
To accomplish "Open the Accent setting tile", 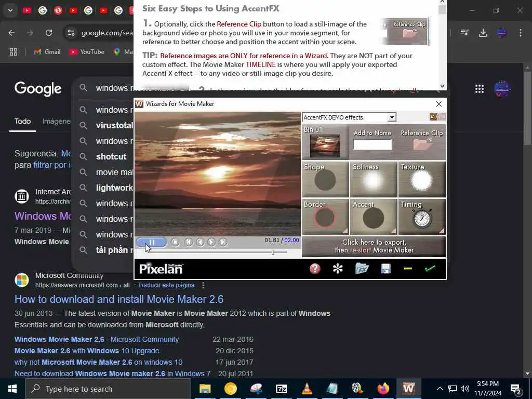I will (x=373, y=217).
